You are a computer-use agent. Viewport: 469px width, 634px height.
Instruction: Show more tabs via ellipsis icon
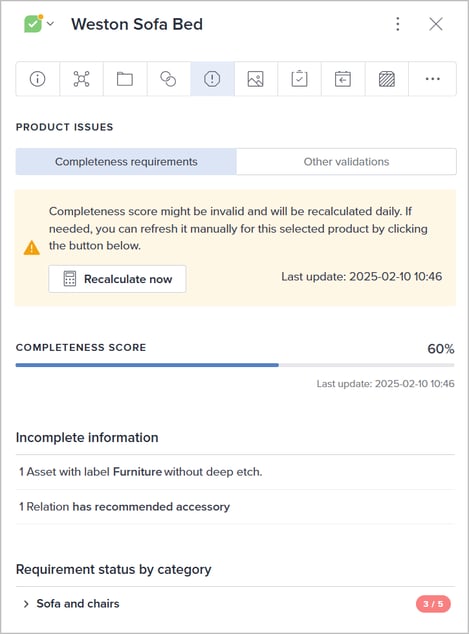(433, 79)
